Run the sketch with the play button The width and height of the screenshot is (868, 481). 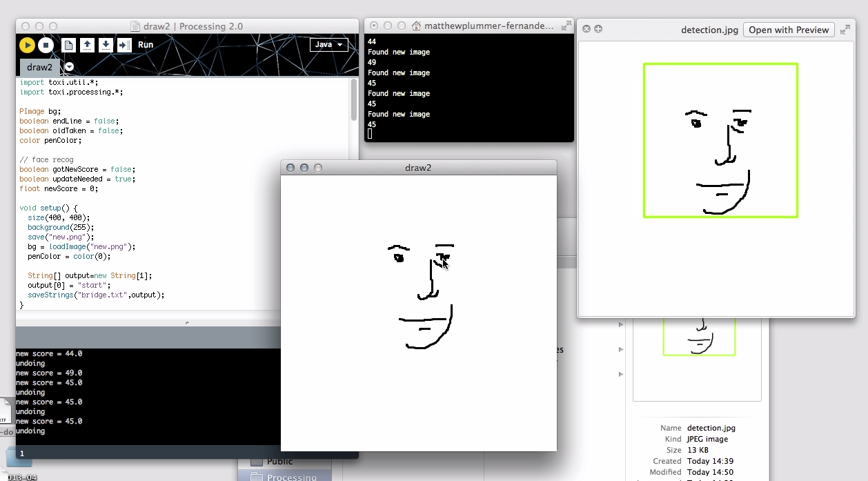27,46
